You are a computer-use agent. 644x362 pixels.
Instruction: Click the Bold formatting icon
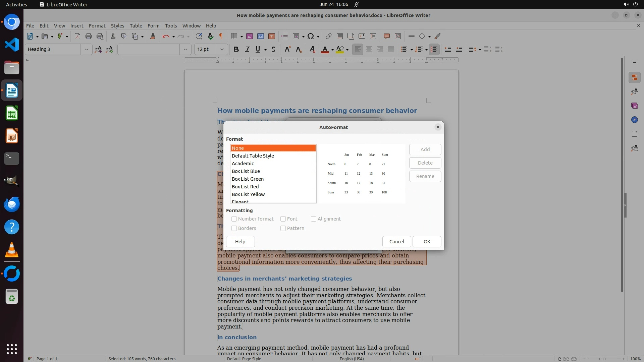click(236, 49)
